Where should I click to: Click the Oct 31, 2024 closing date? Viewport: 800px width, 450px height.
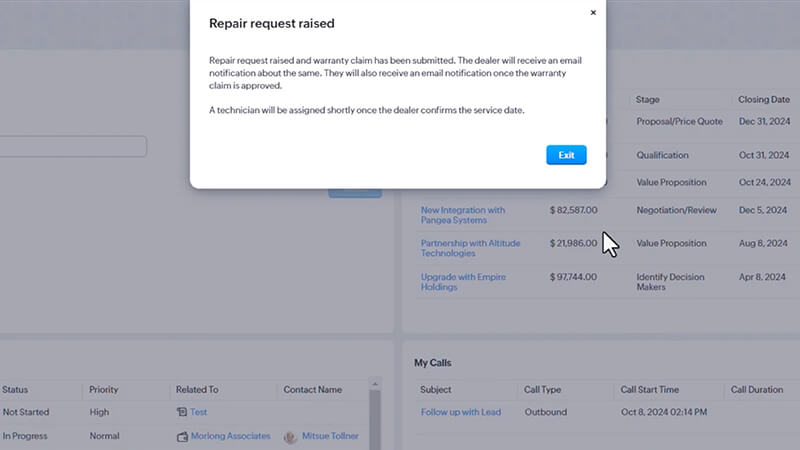[764, 155]
